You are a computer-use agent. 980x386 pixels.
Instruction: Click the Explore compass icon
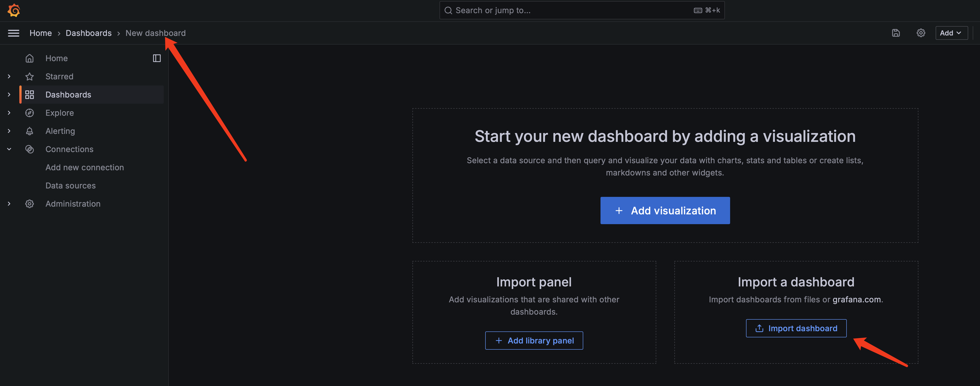(x=30, y=113)
